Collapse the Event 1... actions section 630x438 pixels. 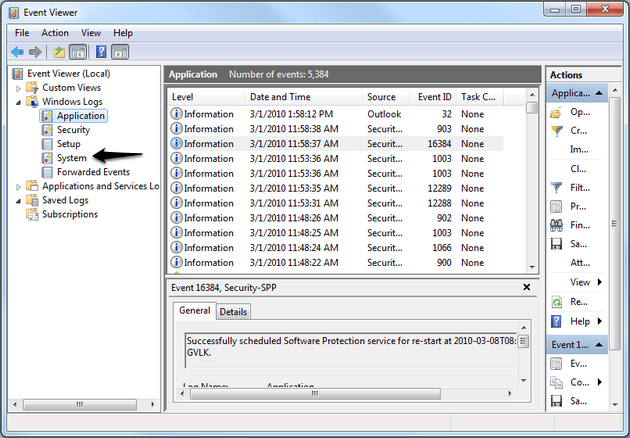click(599, 345)
